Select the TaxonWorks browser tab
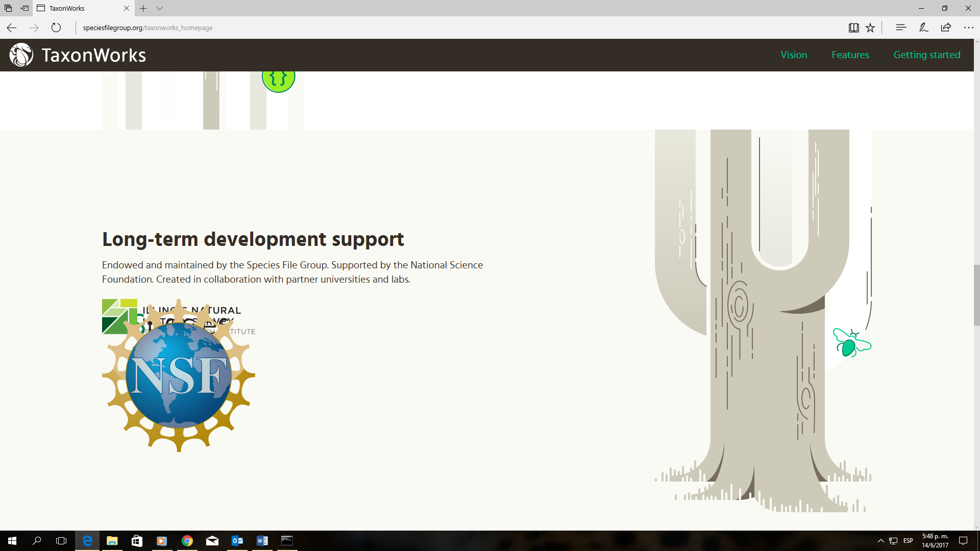 pyautogui.click(x=84, y=8)
